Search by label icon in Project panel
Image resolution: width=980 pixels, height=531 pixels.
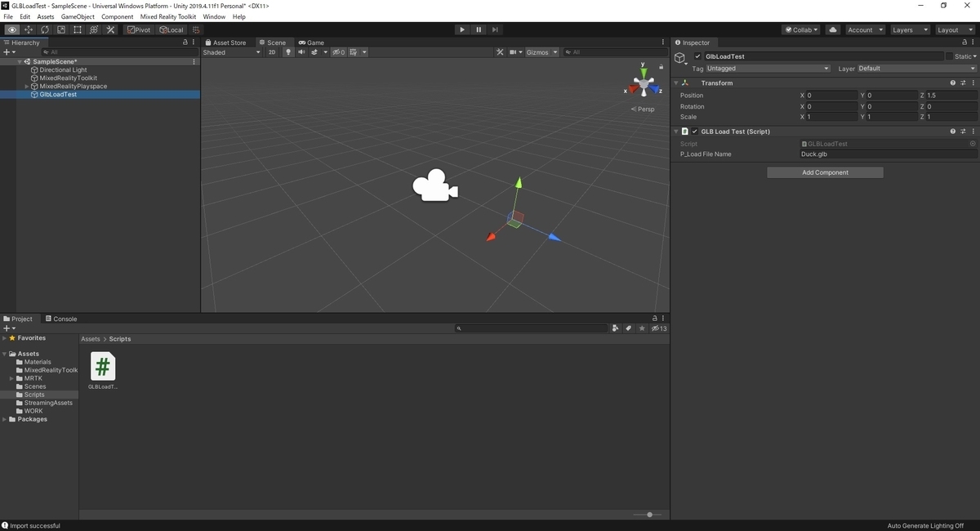(x=628, y=328)
